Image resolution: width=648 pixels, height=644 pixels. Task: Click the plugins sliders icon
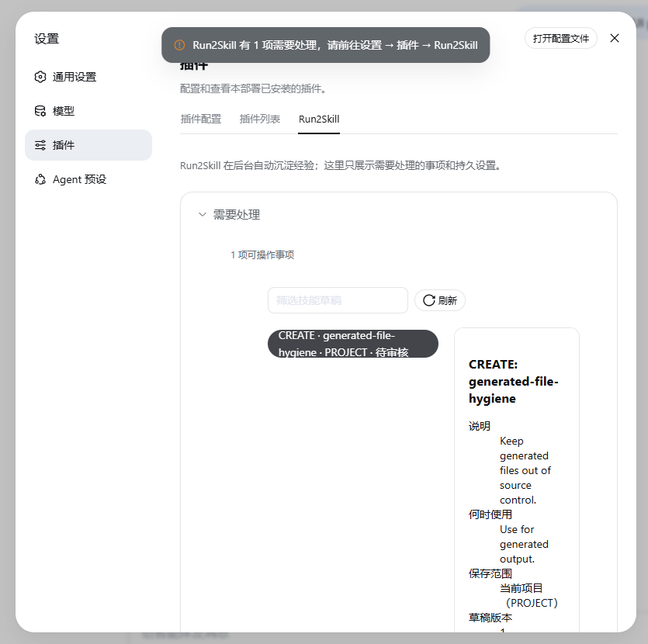tap(40, 145)
